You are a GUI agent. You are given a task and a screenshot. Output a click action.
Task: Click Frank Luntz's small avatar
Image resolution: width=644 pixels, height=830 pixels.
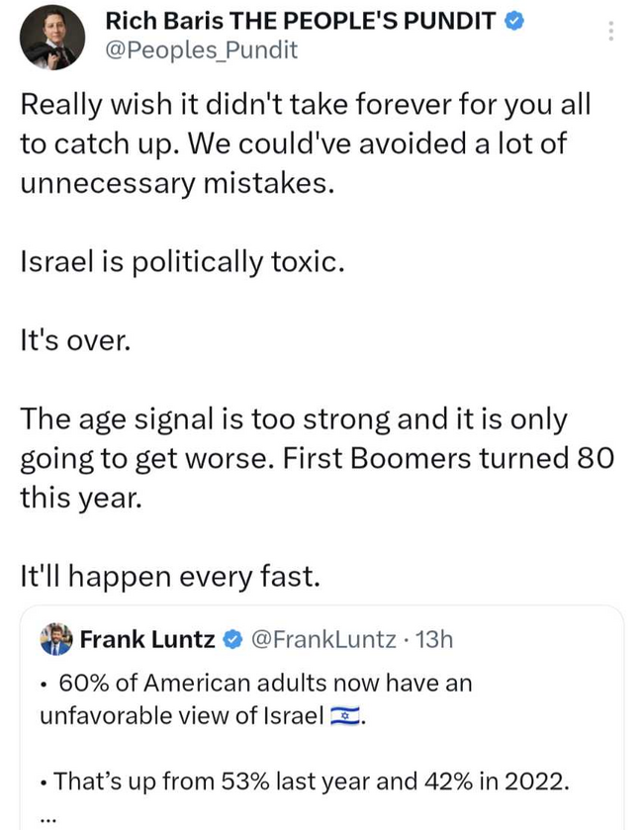(56, 640)
